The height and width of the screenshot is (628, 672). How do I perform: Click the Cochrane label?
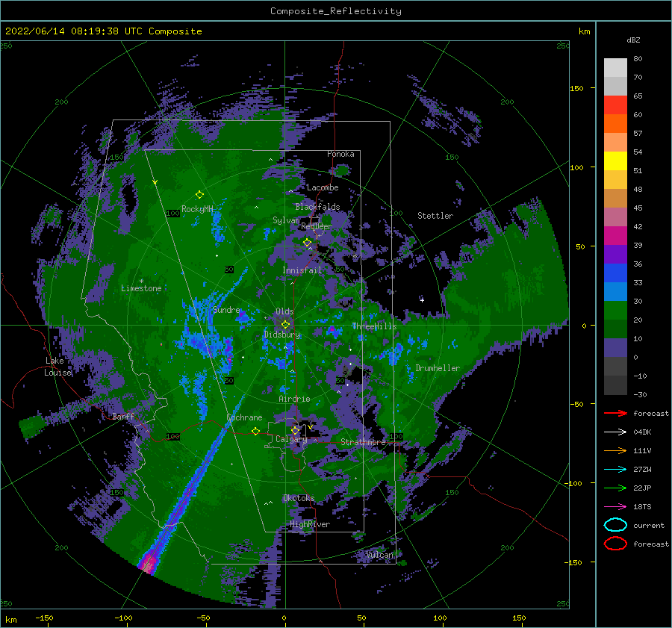pos(244,417)
